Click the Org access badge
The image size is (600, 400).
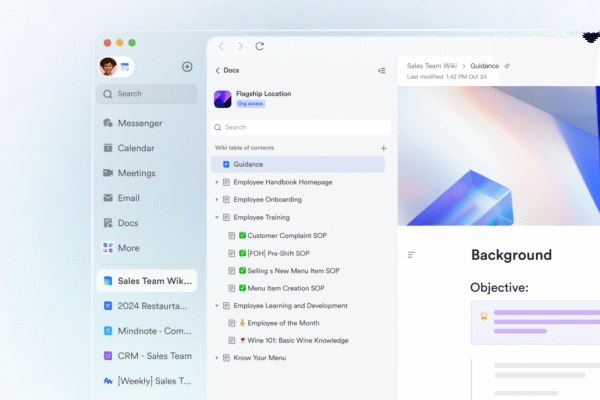250,104
